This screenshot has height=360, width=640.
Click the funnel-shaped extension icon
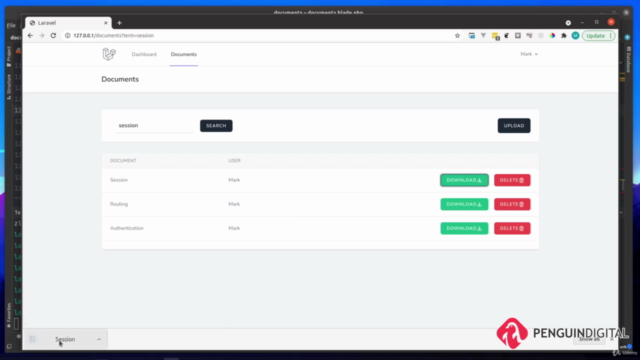coord(483,36)
